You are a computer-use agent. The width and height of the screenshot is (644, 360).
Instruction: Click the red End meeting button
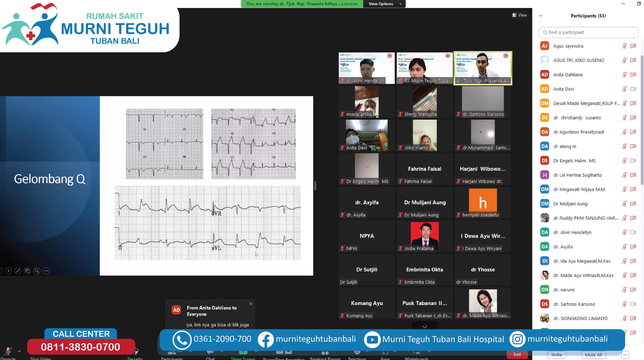coord(517,355)
